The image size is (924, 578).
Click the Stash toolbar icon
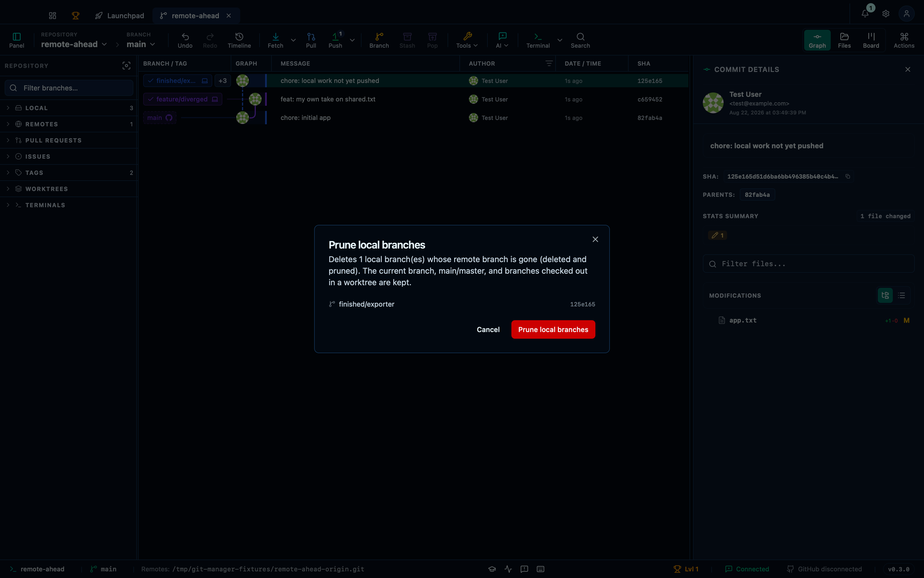coord(407,40)
